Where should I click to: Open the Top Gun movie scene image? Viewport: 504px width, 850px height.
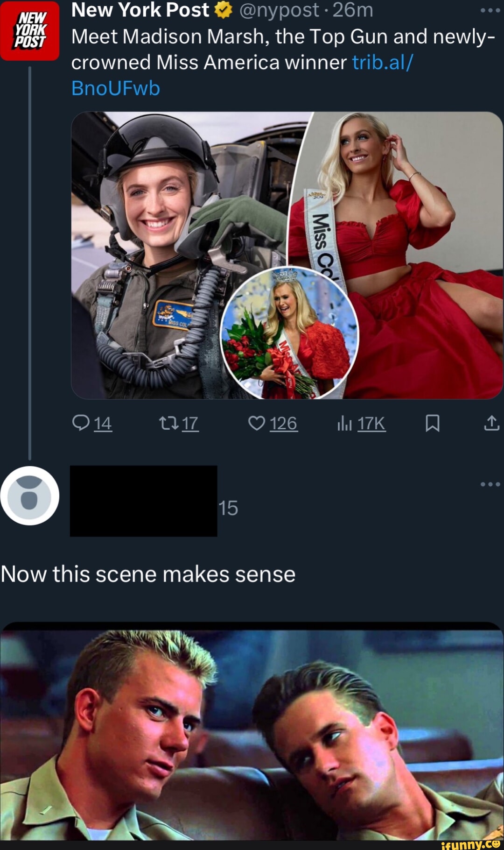click(x=252, y=733)
